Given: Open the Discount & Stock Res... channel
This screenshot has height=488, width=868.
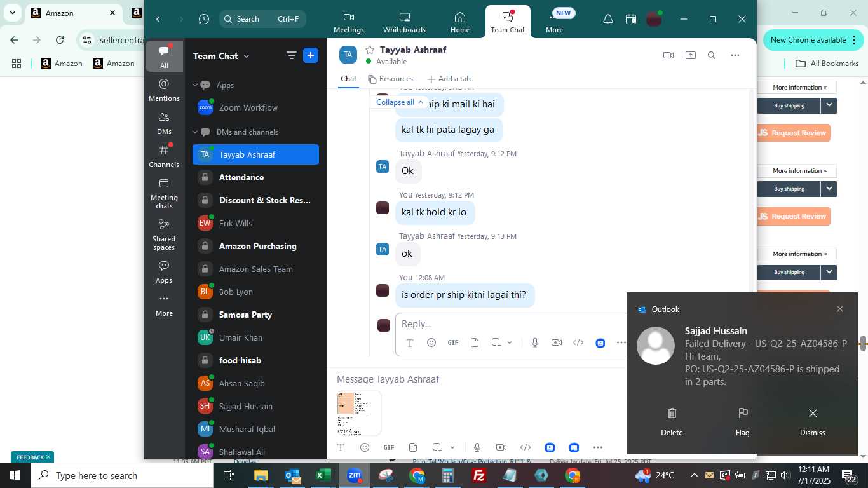Looking at the screenshot, I should coord(255,200).
